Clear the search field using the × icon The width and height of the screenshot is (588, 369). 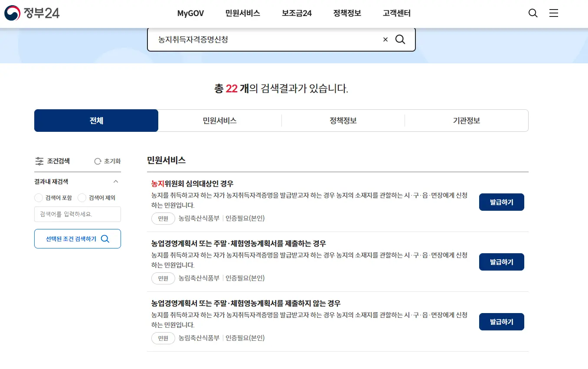point(385,39)
